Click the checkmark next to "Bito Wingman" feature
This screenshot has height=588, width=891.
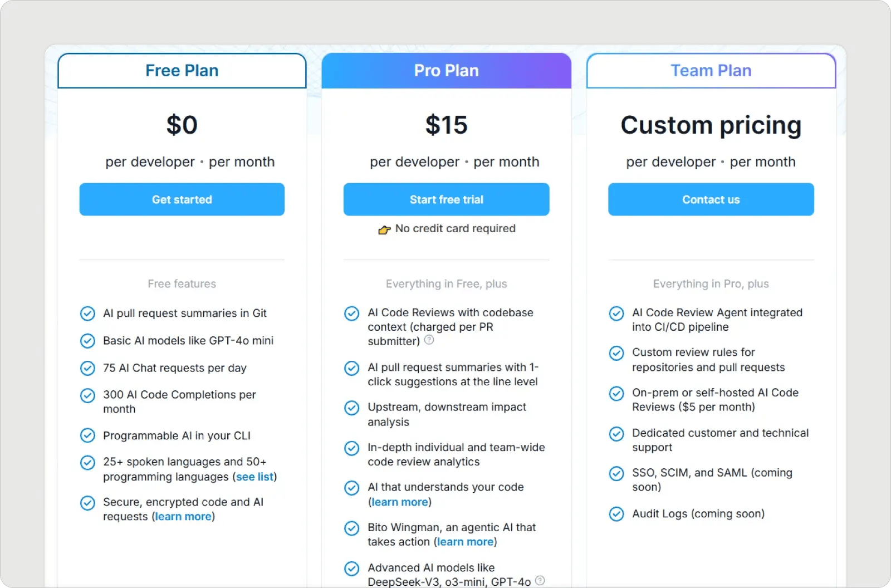click(352, 528)
